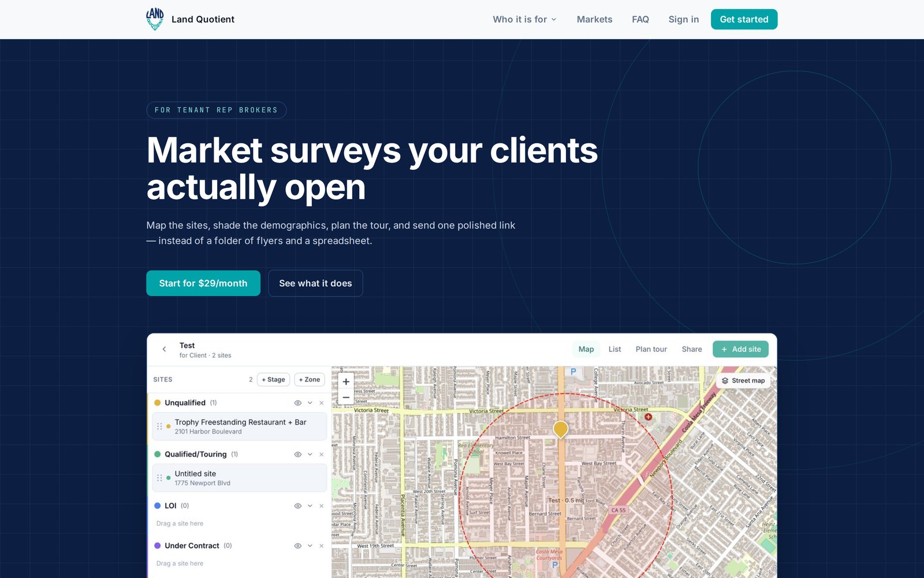Click the + Zone button

click(310, 380)
